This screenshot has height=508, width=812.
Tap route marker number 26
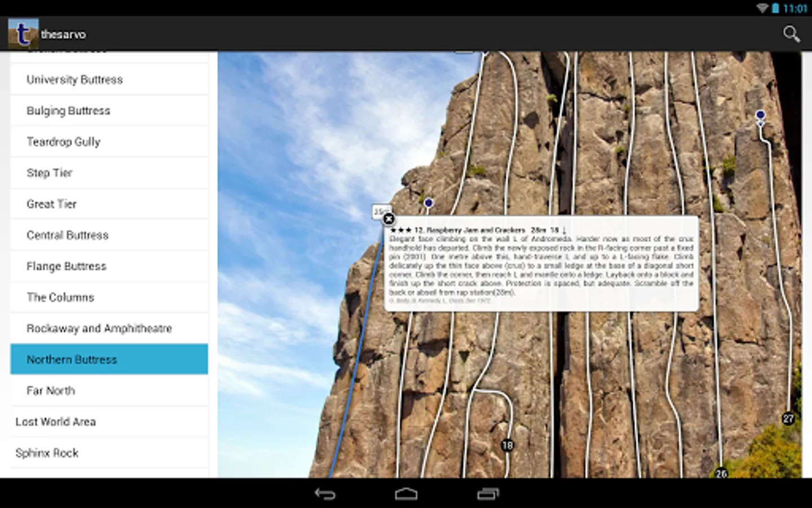click(x=721, y=473)
